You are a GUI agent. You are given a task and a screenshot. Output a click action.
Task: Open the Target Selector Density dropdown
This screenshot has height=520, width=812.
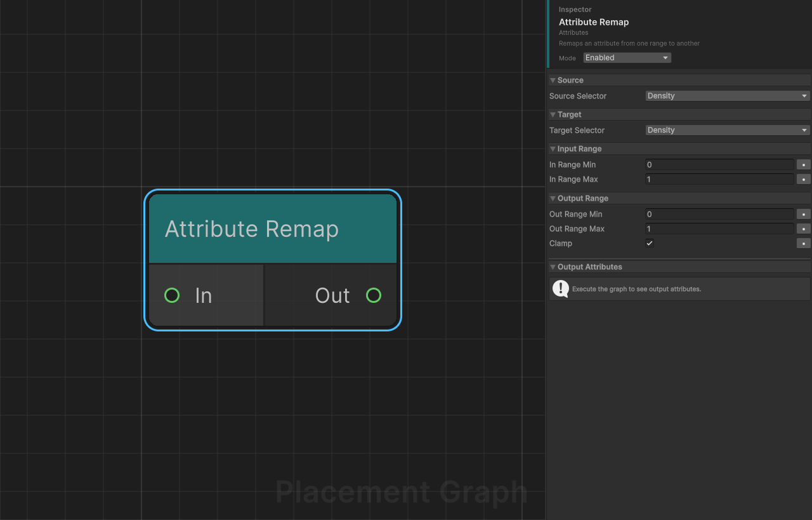(x=728, y=130)
